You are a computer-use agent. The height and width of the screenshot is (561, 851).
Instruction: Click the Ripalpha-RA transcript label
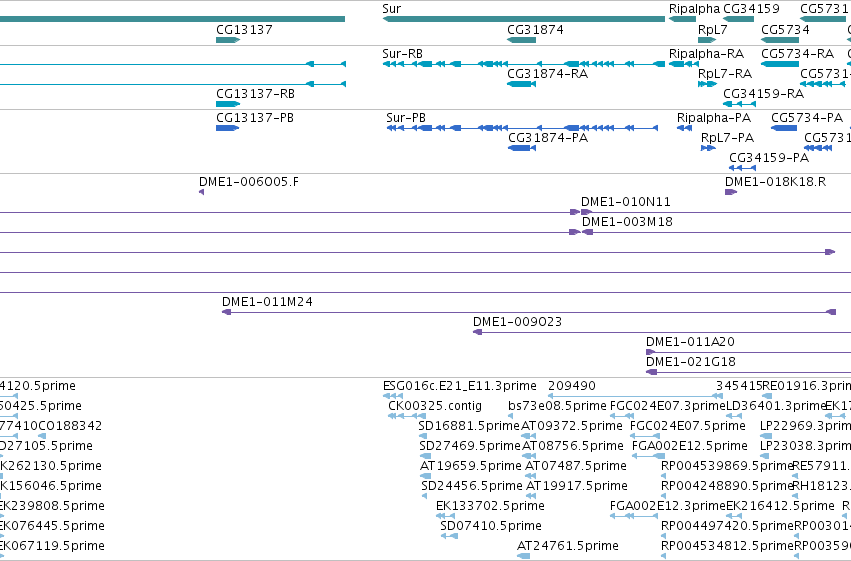coord(706,54)
